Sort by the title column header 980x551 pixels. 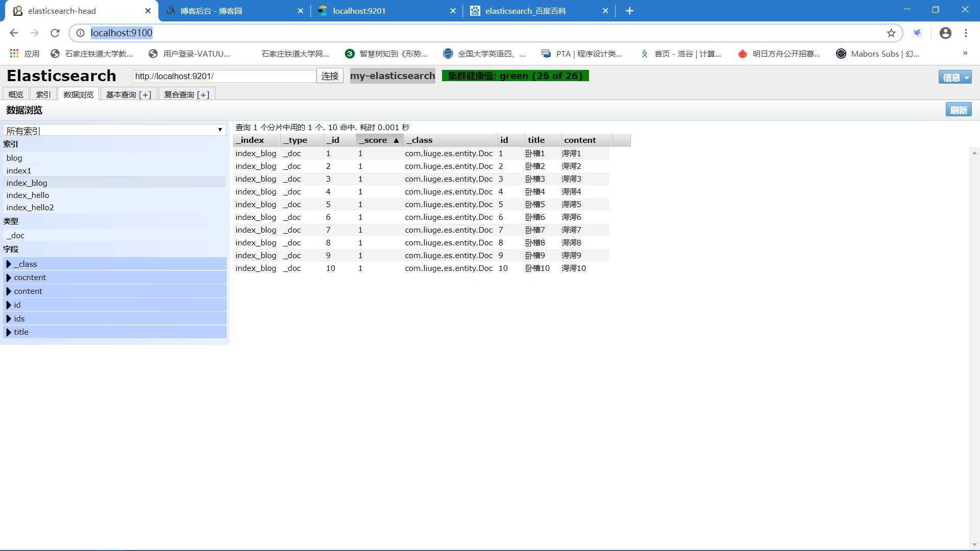pos(543,140)
